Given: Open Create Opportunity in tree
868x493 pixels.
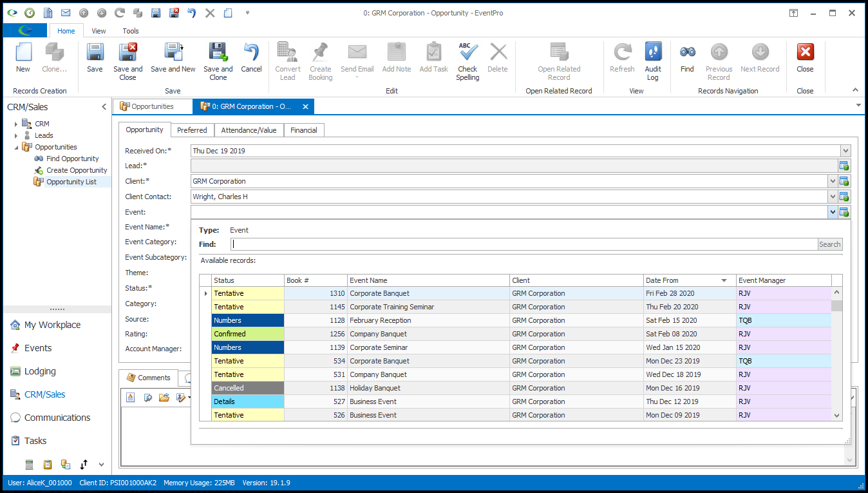Looking at the screenshot, I should (77, 170).
